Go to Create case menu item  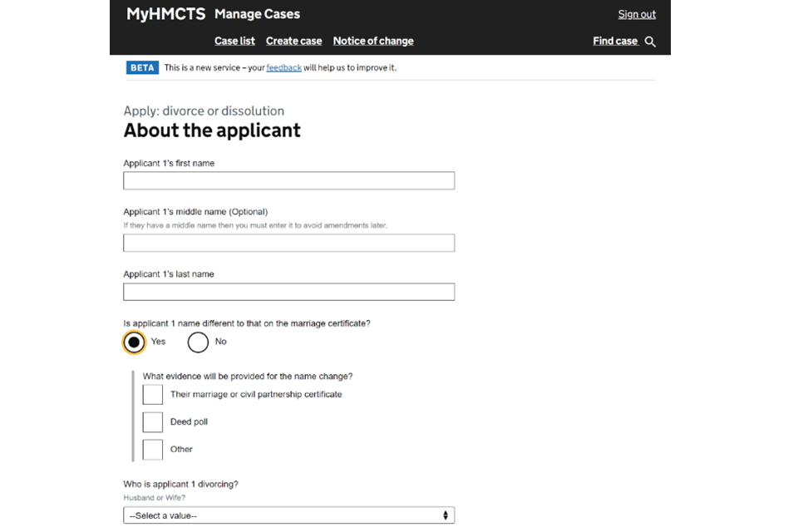click(x=293, y=41)
